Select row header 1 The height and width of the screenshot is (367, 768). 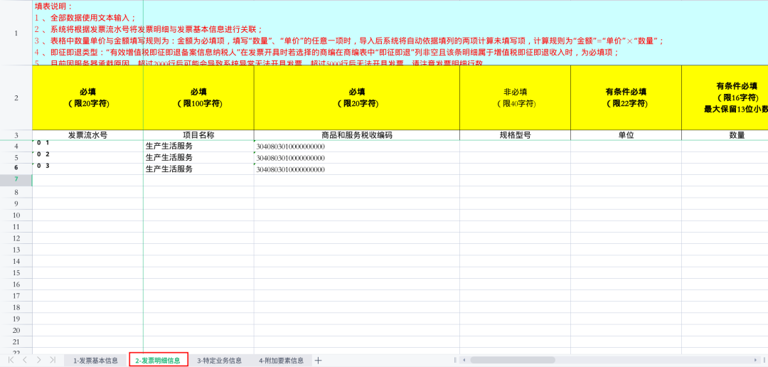point(16,33)
